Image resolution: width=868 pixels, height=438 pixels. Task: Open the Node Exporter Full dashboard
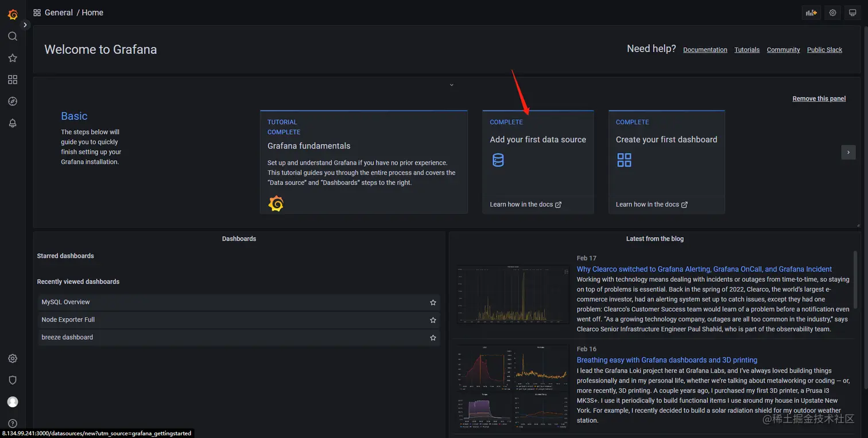tap(239, 320)
